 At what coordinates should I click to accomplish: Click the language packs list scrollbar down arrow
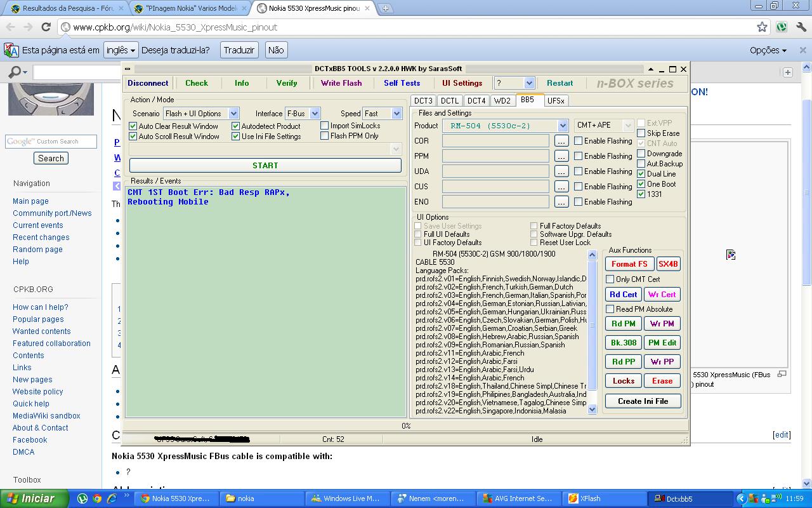(593, 410)
